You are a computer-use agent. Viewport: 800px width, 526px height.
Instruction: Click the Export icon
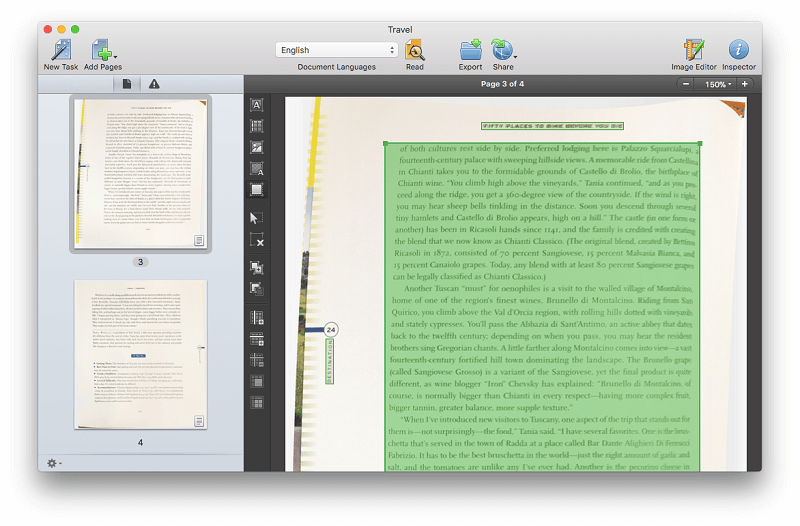pos(470,50)
